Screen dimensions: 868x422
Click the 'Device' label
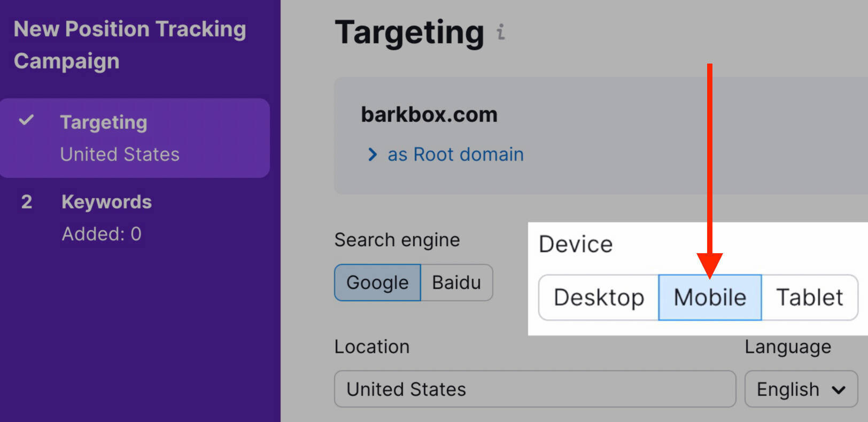click(576, 244)
